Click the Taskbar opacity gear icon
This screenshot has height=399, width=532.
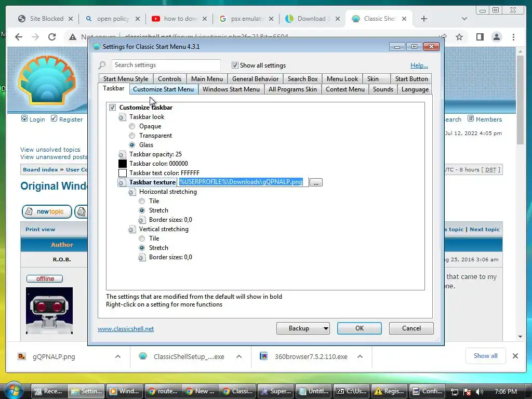(122, 154)
